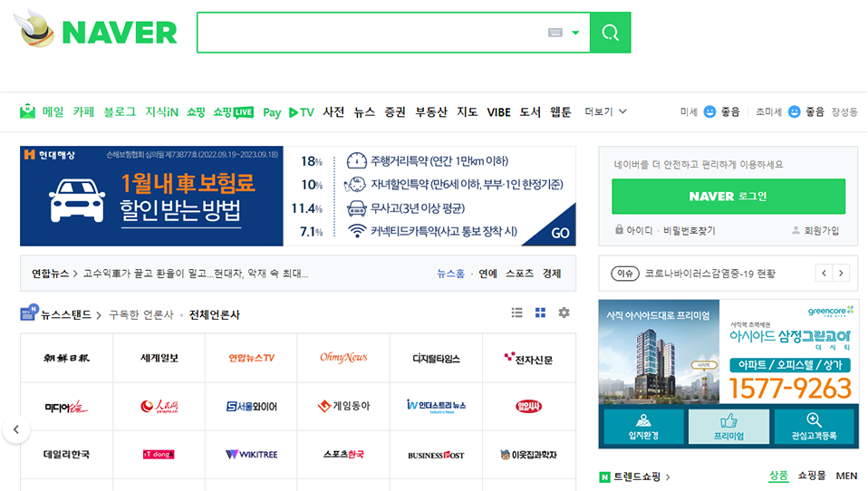Click 경제 economy link
Viewport: 868px width, 491px height.
pos(552,274)
